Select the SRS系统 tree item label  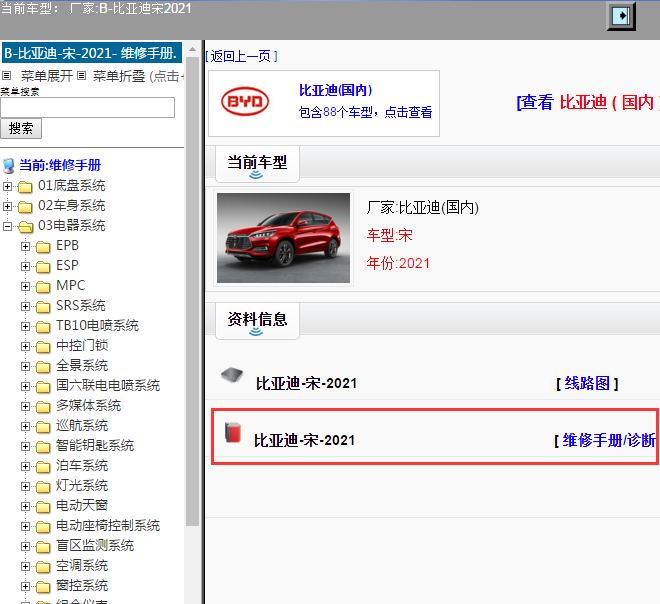(x=81, y=306)
